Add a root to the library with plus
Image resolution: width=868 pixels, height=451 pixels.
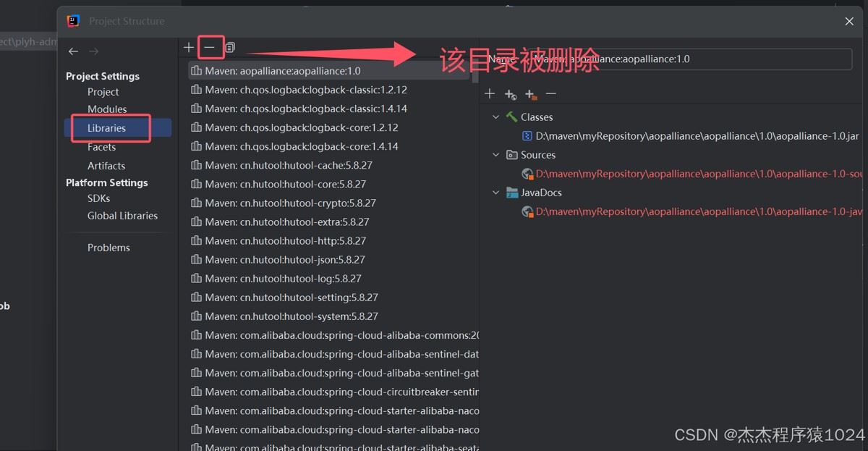(490, 94)
